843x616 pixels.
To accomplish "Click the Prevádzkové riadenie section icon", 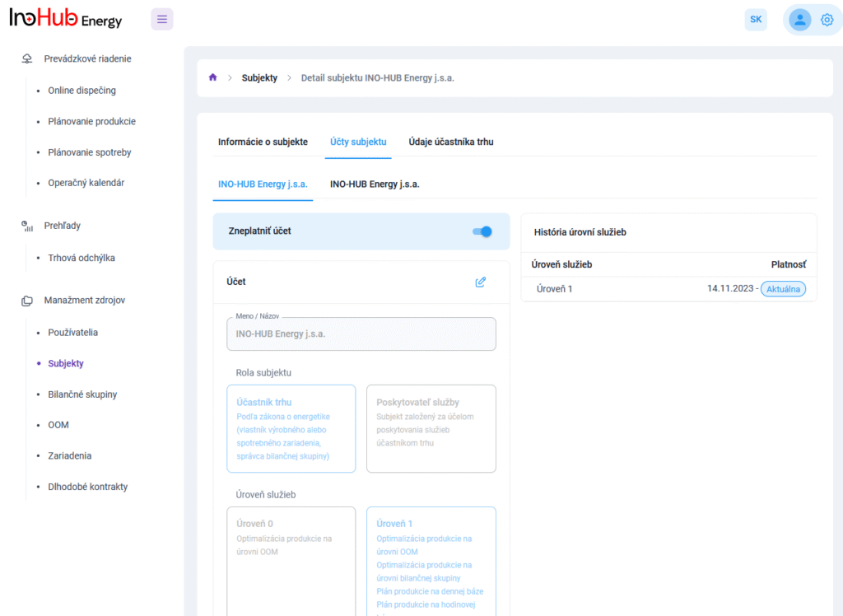I will click(27, 59).
